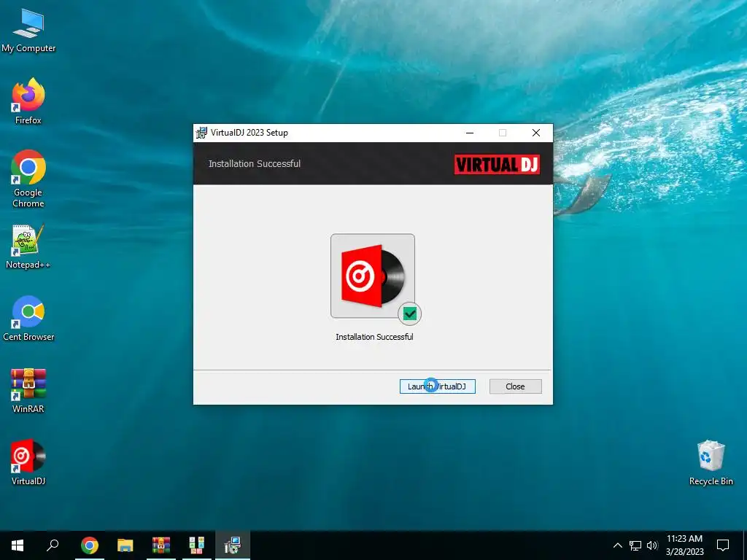
Task: Click the VirtualDJ app logo in the installer
Action: pos(373,276)
